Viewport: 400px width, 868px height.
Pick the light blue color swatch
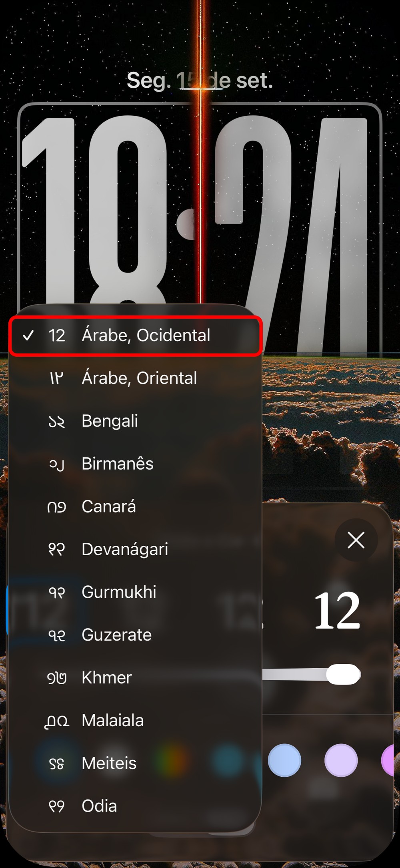coord(284,760)
